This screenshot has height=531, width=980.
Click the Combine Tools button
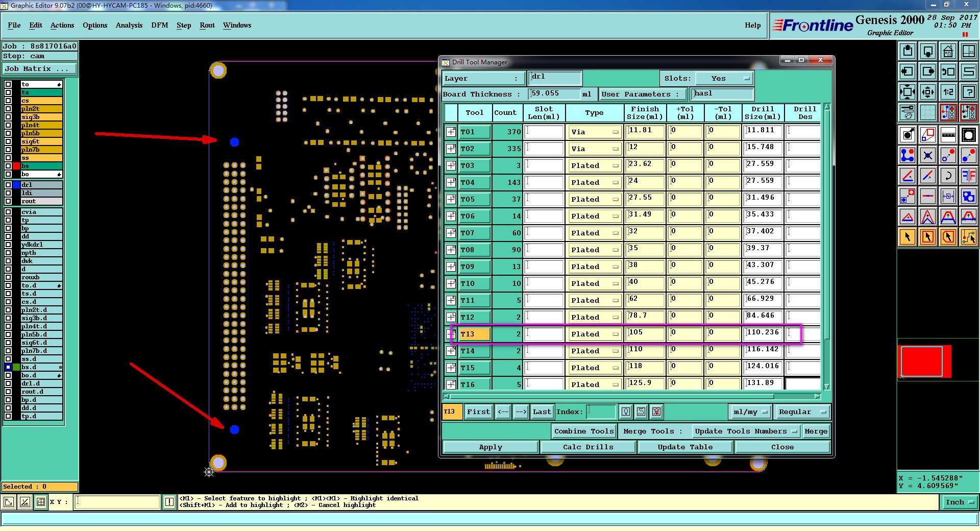coord(584,431)
